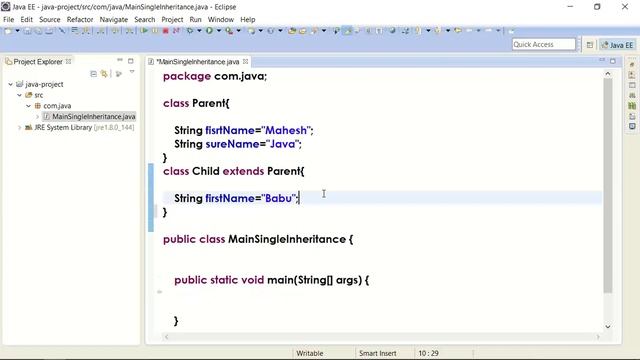Open the Source menu
This screenshot has height=360, width=640.
[50, 20]
